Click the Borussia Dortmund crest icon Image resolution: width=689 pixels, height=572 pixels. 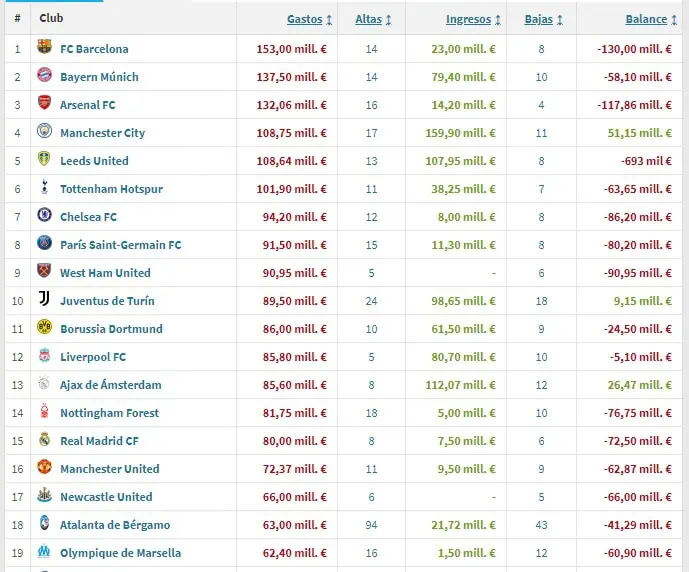(44, 327)
